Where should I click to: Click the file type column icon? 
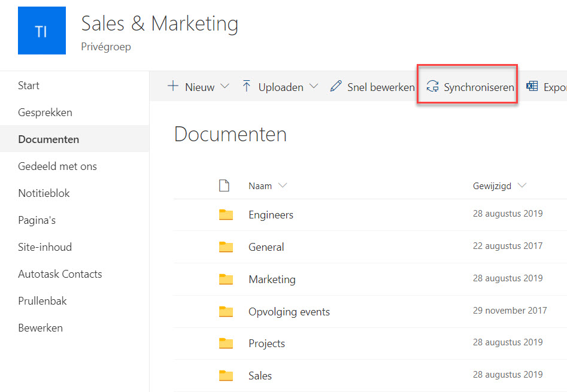224,186
